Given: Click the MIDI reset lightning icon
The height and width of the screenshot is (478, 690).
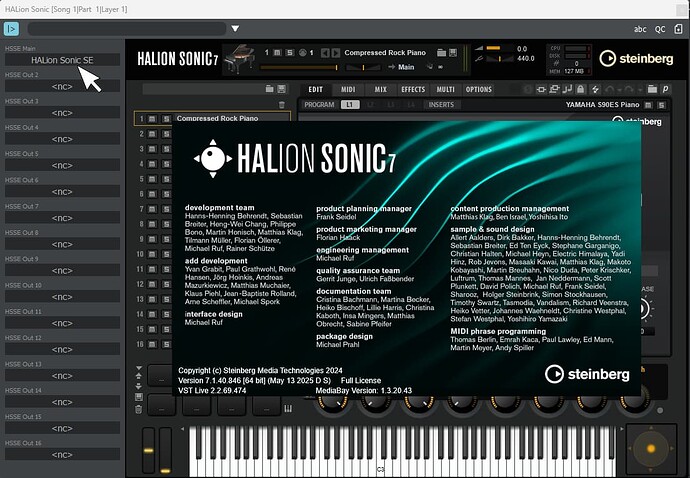Looking at the screenshot, I should pos(595,89).
